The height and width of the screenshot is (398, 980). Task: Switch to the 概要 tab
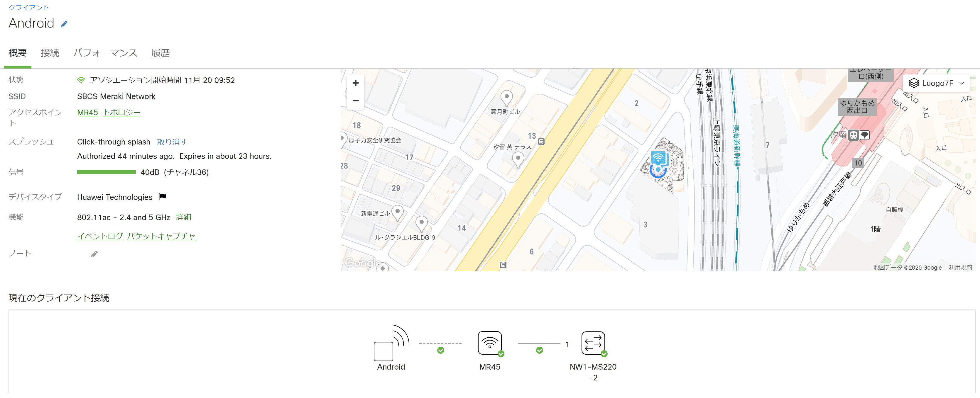[x=18, y=53]
